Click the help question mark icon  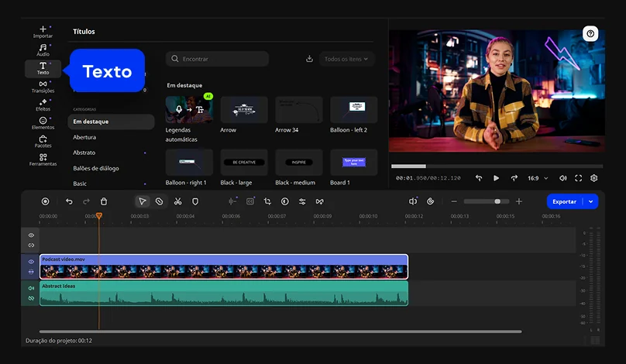click(x=591, y=34)
